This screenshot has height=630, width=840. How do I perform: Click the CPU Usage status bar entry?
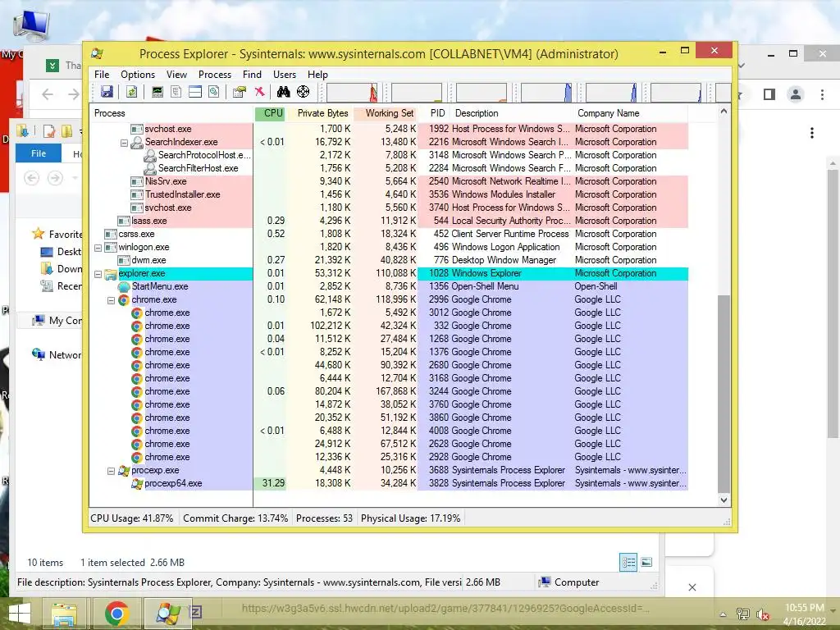tap(132, 518)
